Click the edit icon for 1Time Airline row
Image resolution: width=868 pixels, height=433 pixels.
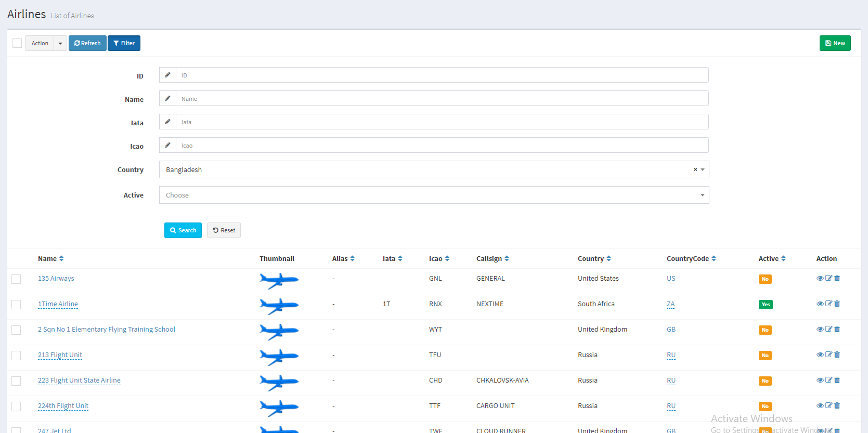[x=828, y=304]
